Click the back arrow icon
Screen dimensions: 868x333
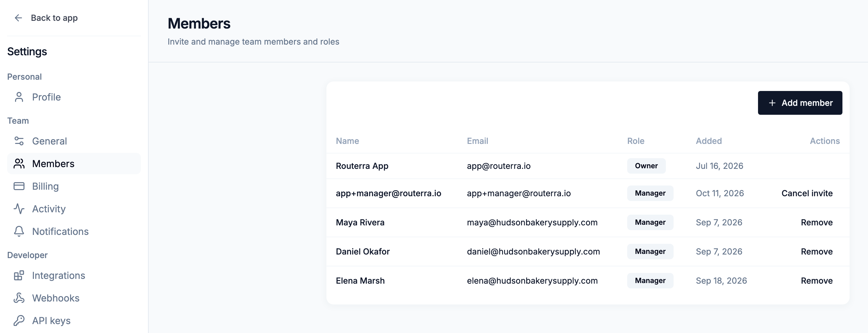18,18
